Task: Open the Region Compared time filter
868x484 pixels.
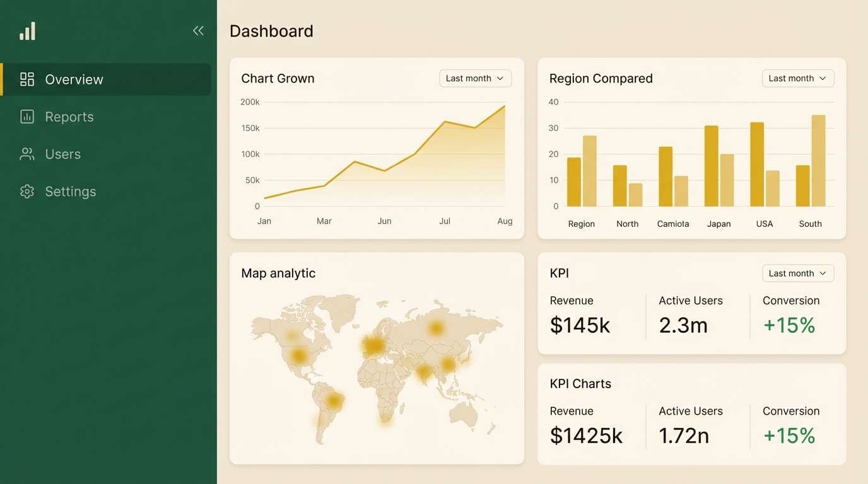Action: [797, 78]
